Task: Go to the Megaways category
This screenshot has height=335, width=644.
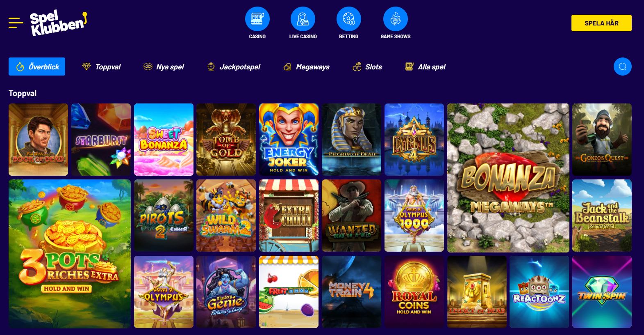Action: coord(306,67)
